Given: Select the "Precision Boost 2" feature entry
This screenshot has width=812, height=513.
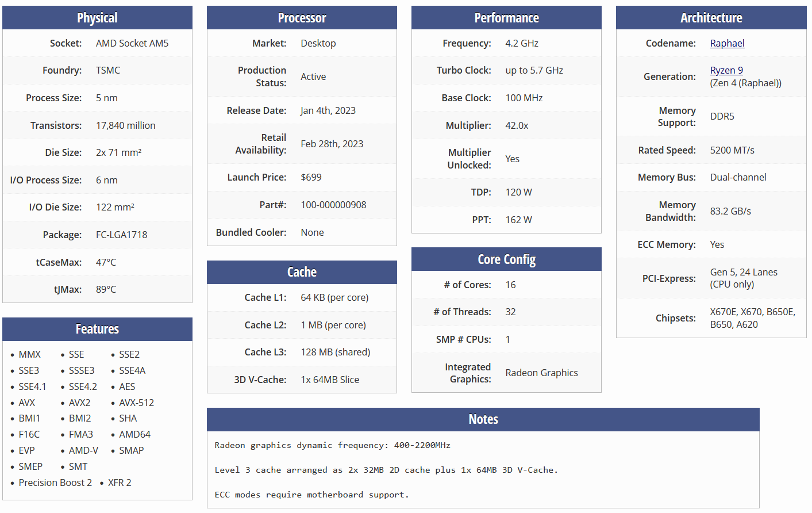Looking at the screenshot, I should [x=55, y=483].
